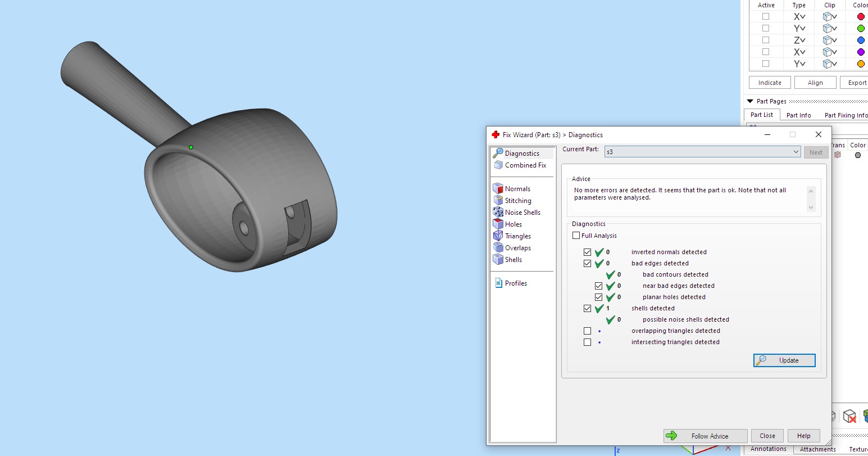Open Type dropdown for red X section
The image size is (868, 456).
[x=799, y=17]
